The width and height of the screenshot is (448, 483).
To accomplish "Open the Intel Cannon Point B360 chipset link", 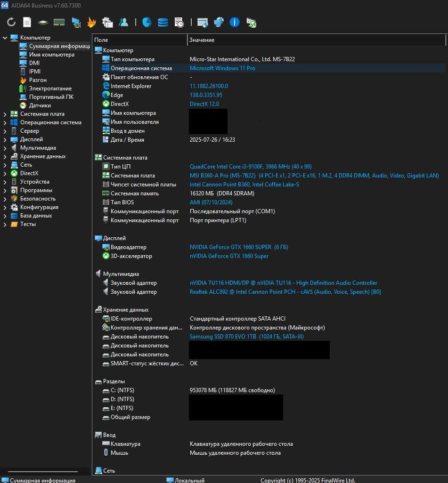I will (x=244, y=184).
